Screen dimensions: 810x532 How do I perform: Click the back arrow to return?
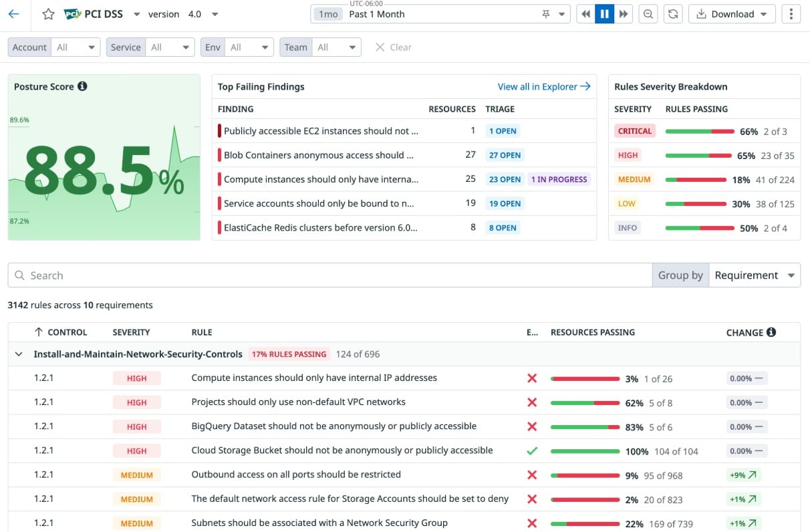[x=15, y=13]
